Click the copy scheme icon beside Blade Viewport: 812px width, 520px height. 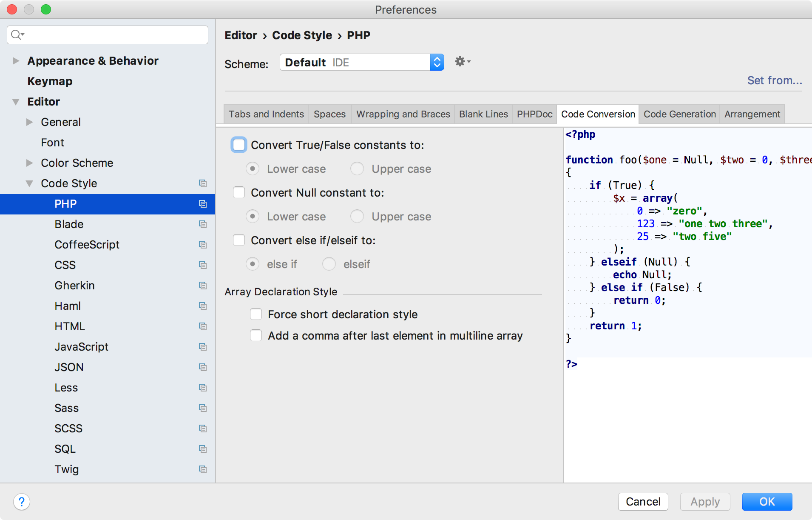[x=203, y=224]
